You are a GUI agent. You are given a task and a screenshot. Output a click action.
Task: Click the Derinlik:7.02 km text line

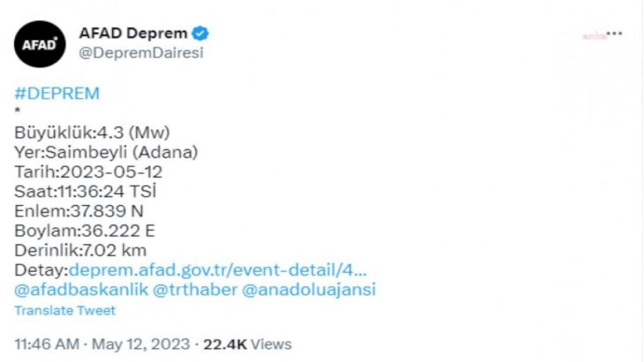click(x=80, y=250)
